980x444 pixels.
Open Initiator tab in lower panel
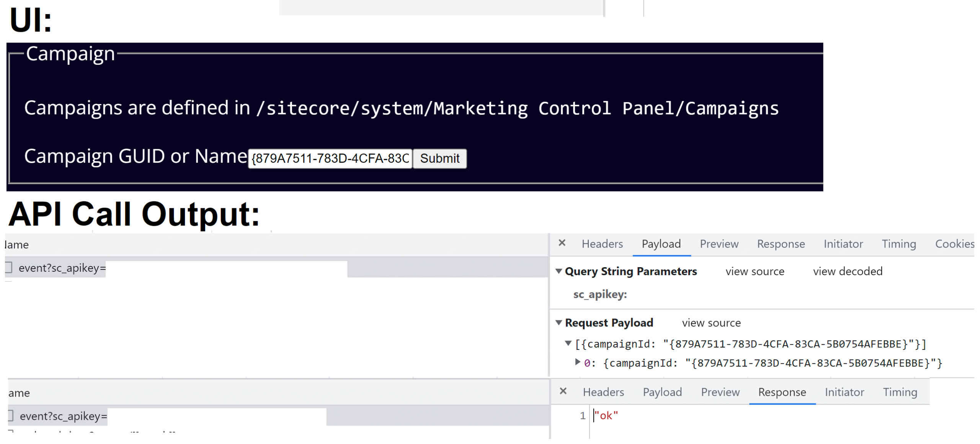(x=844, y=392)
